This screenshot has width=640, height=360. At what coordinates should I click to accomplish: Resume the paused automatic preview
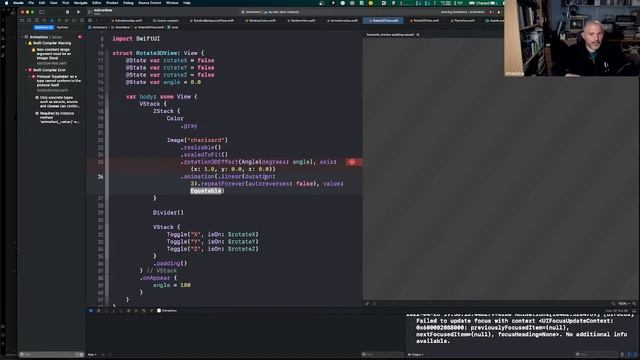[418, 35]
